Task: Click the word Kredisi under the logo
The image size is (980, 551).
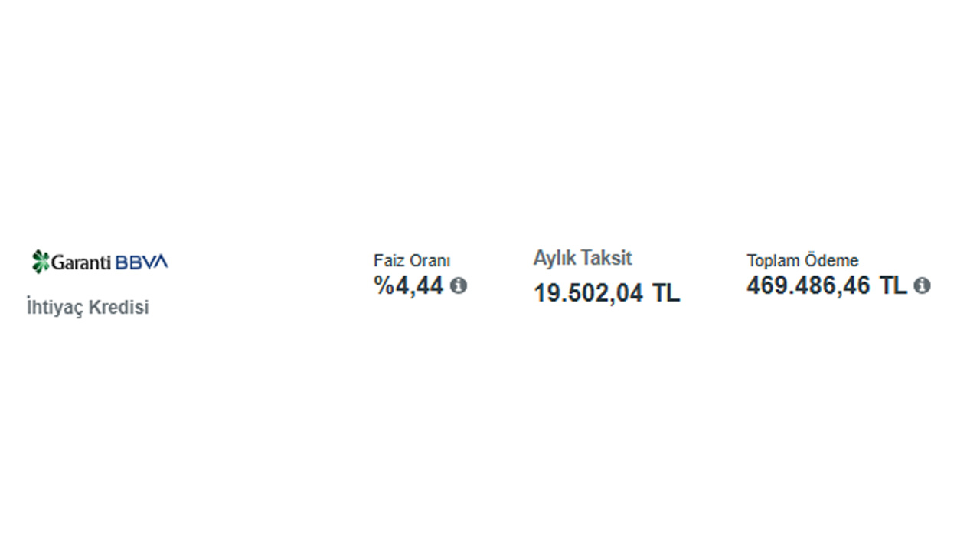Action: (x=119, y=308)
